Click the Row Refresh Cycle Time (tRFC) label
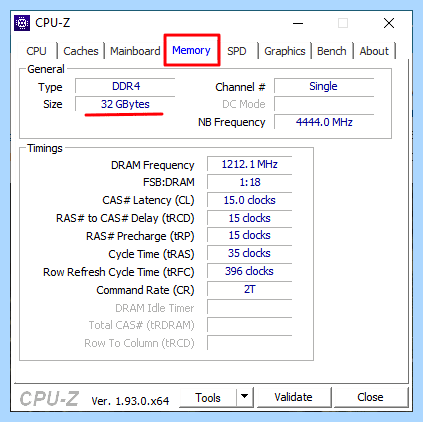The image size is (423, 422). [x=119, y=272]
